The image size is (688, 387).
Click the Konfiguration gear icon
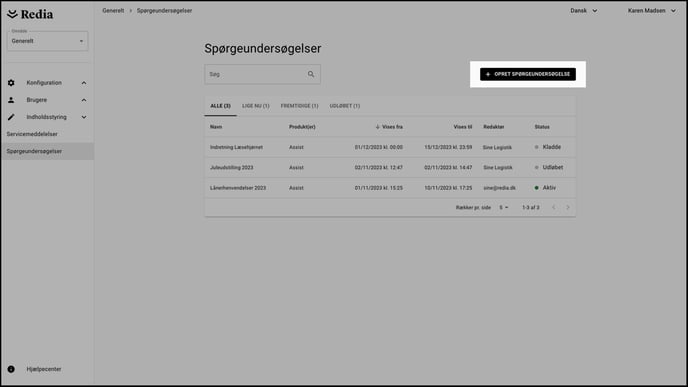11,83
